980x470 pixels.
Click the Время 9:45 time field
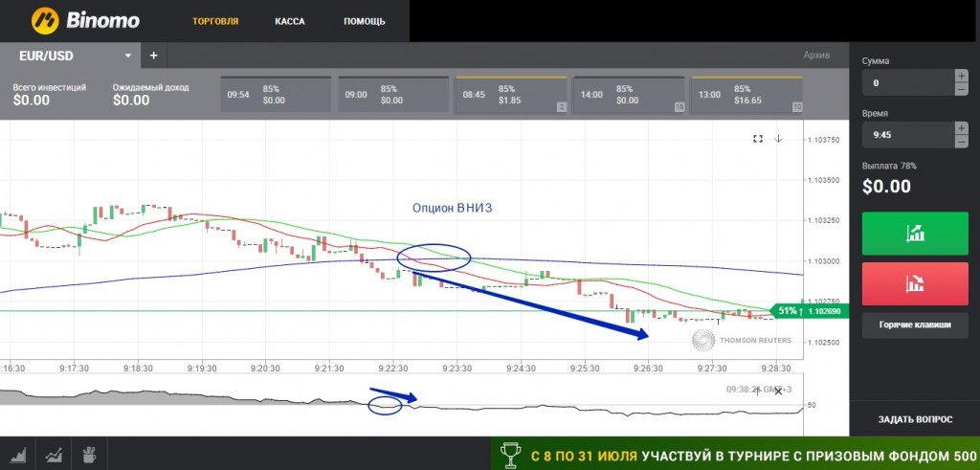[x=907, y=134]
